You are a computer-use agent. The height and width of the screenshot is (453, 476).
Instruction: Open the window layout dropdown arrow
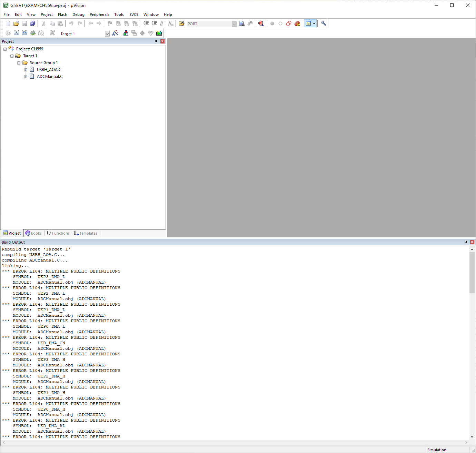(x=314, y=23)
